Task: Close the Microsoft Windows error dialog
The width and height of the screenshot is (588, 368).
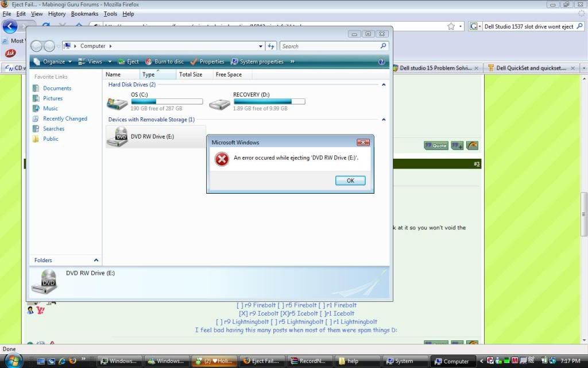Action: [x=363, y=143]
